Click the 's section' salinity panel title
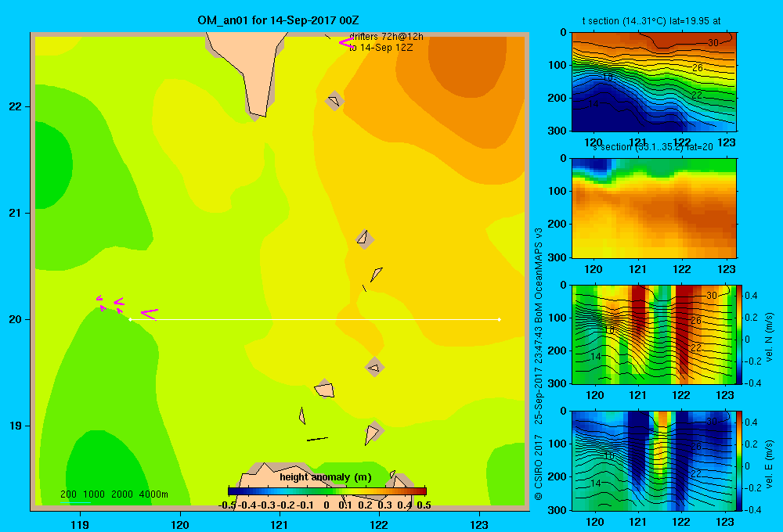783x532 pixels. (x=652, y=147)
